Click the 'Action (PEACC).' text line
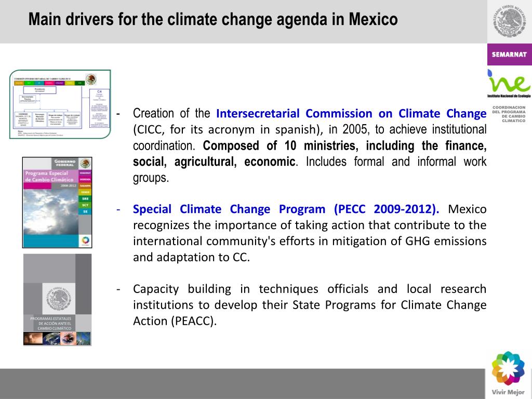 pyautogui.click(x=175, y=321)
